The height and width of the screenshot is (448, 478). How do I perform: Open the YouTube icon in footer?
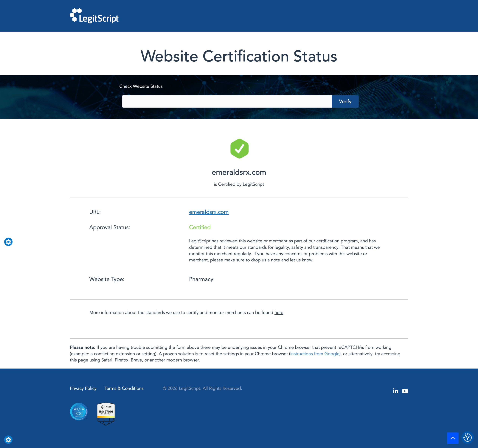tap(405, 391)
